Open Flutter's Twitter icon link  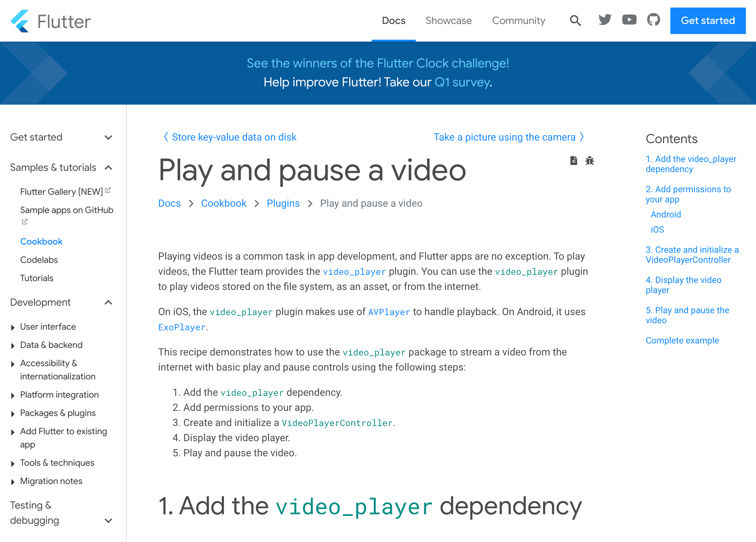click(605, 20)
